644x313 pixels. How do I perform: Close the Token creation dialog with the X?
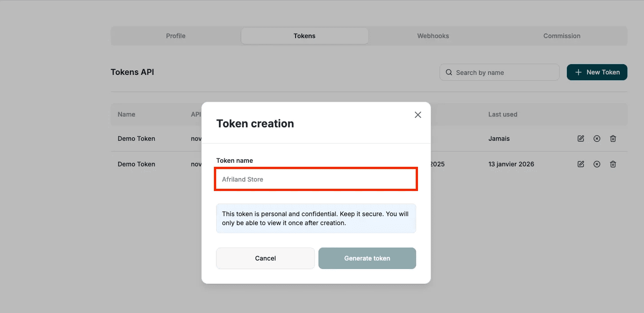418,114
